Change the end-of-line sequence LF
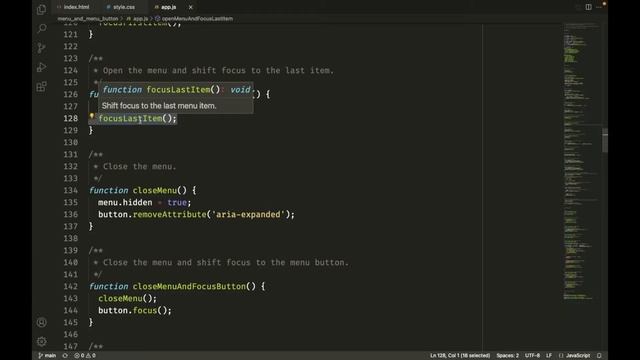The width and height of the screenshot is (640, 360). coord(549,356)
